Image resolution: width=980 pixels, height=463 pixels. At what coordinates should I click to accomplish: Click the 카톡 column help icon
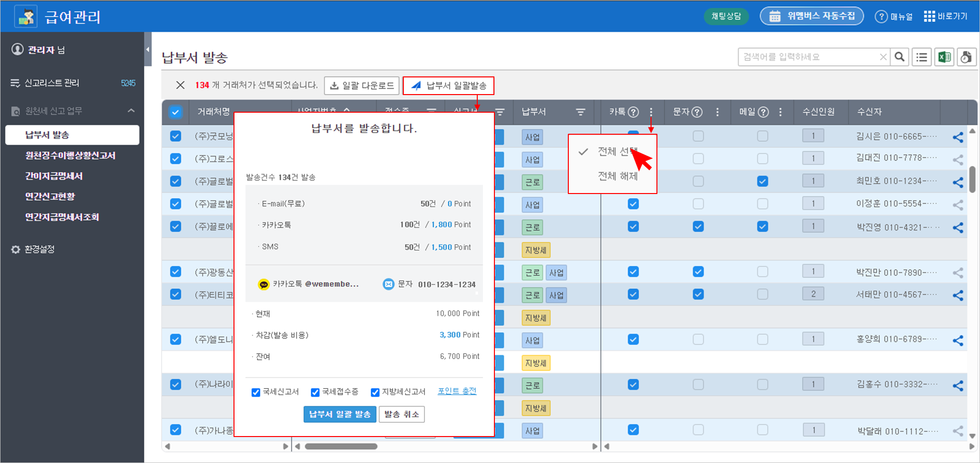pyautogui.click(x=633, y=112)
